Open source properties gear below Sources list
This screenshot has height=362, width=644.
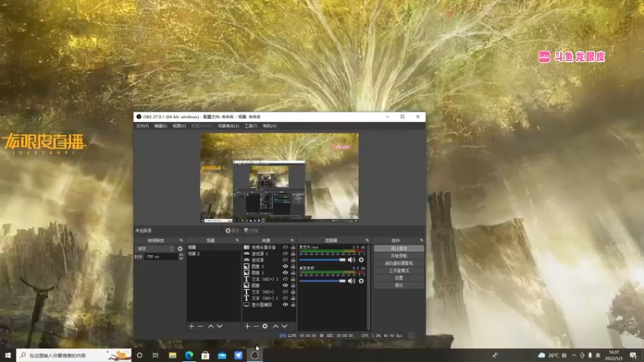coord(265,327)
